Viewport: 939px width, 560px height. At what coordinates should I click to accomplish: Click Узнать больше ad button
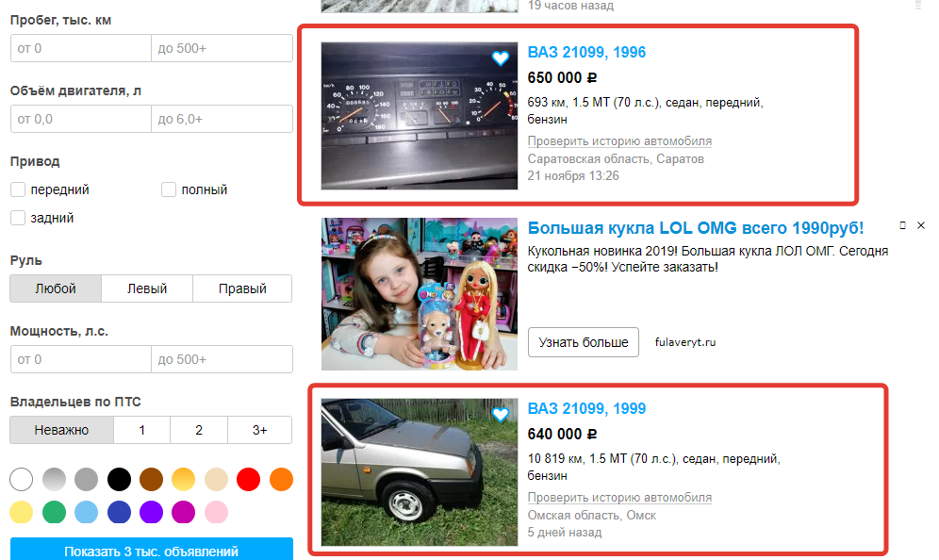(584, 342)
